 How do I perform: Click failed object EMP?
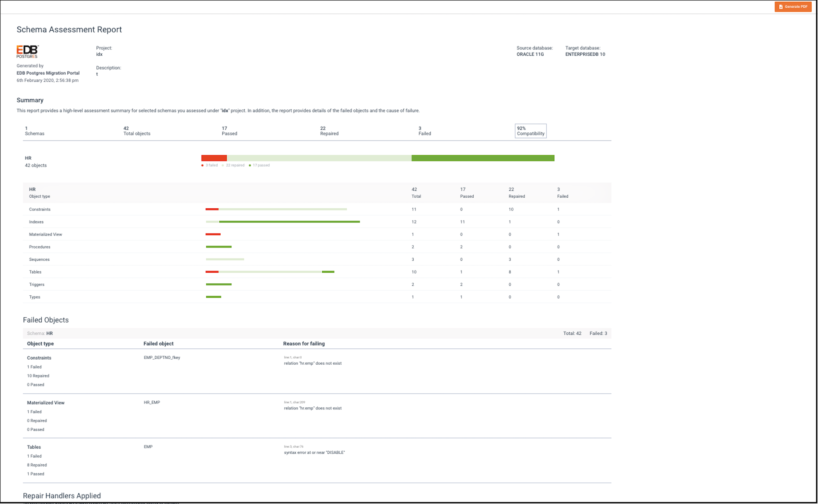pos(148,447)
